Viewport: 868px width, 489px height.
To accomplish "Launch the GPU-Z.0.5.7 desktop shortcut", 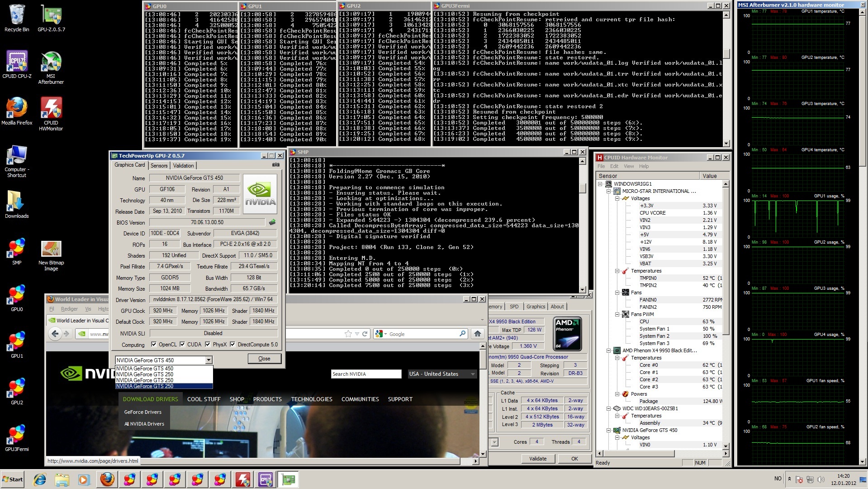I will [x=51, y=18].
